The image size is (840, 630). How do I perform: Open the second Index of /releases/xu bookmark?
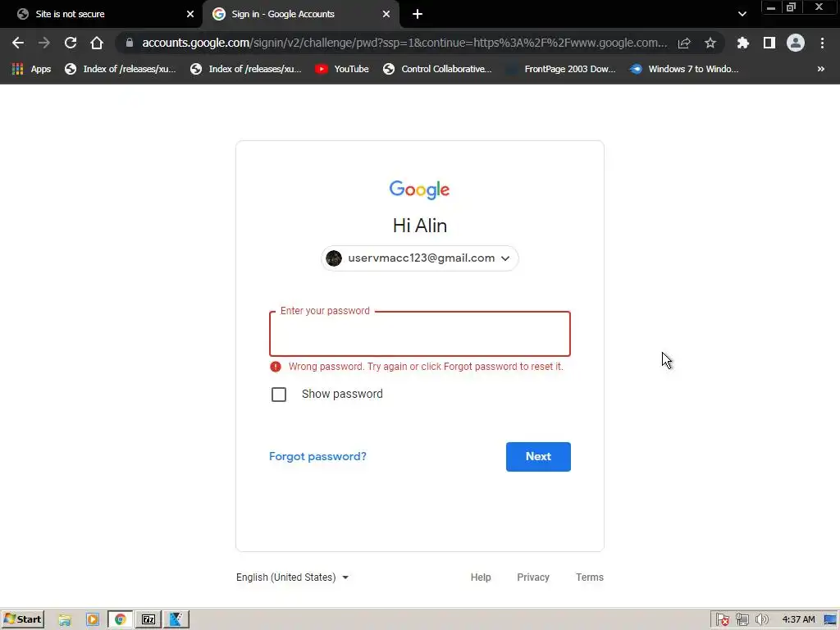pyautogui.click(x=246, y=69)
